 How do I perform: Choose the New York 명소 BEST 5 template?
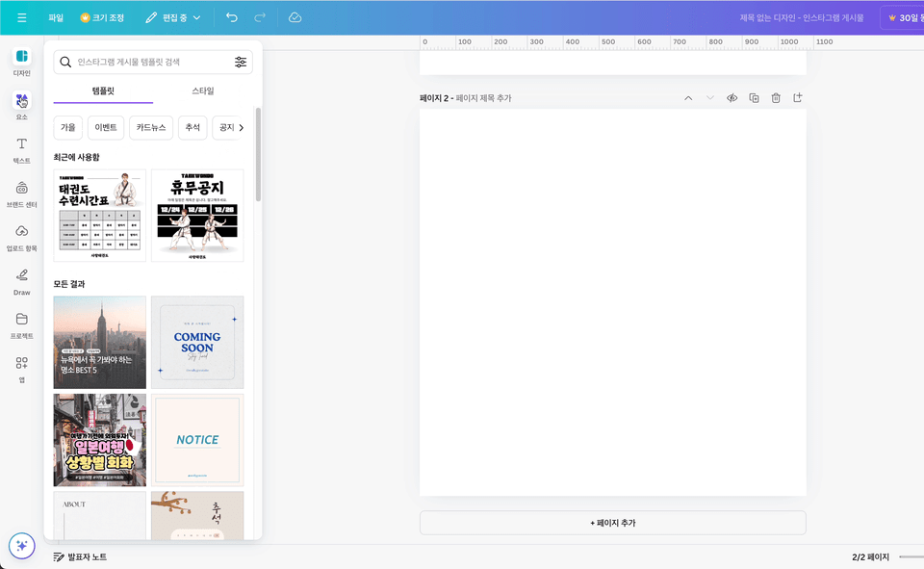click(99, 343)
